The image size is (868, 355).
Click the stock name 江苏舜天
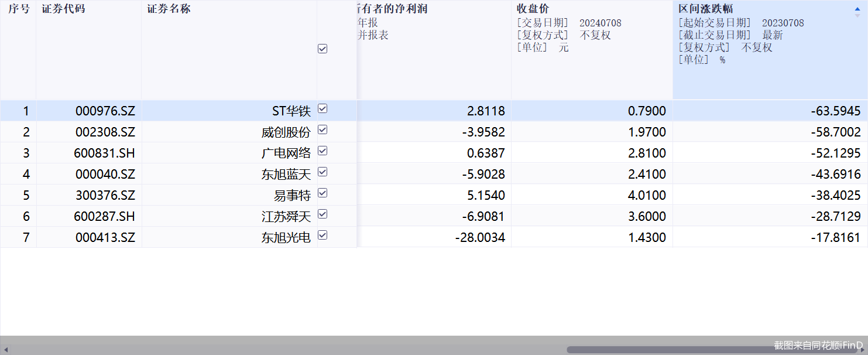286,217
